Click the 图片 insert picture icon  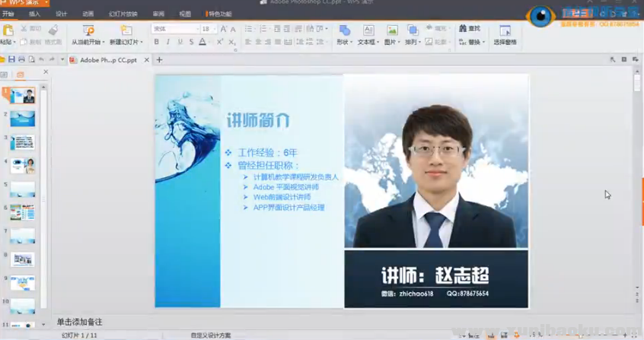tap(392, 31)
